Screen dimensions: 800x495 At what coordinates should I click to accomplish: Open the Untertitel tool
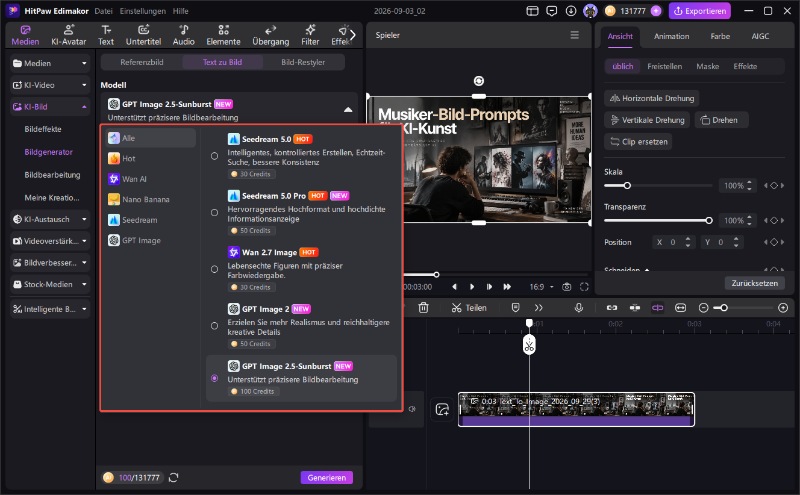click(143, 35)
